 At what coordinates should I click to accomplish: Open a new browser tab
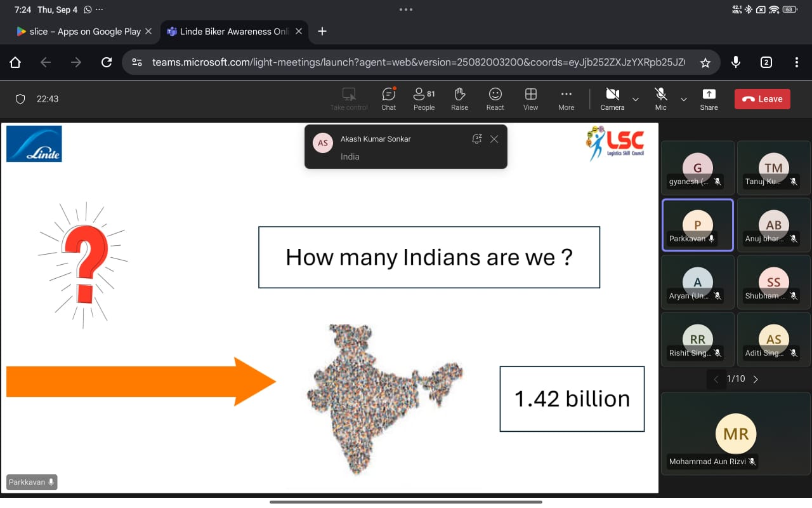(322, 31)
